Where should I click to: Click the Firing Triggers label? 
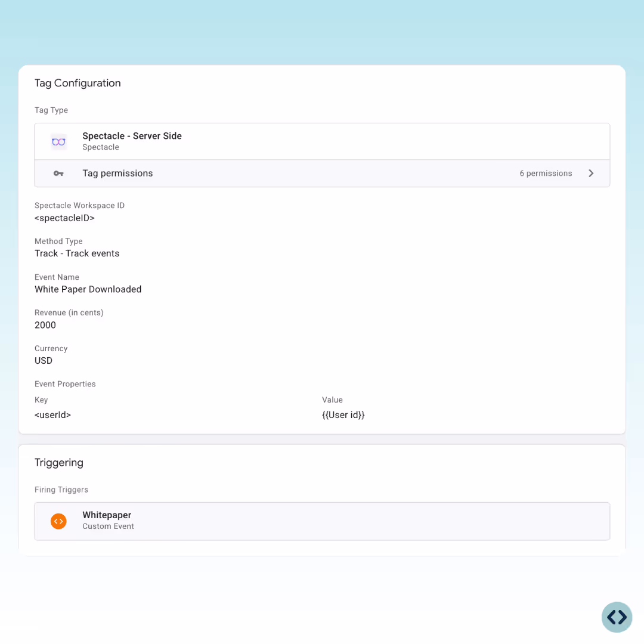click(61, 490)
